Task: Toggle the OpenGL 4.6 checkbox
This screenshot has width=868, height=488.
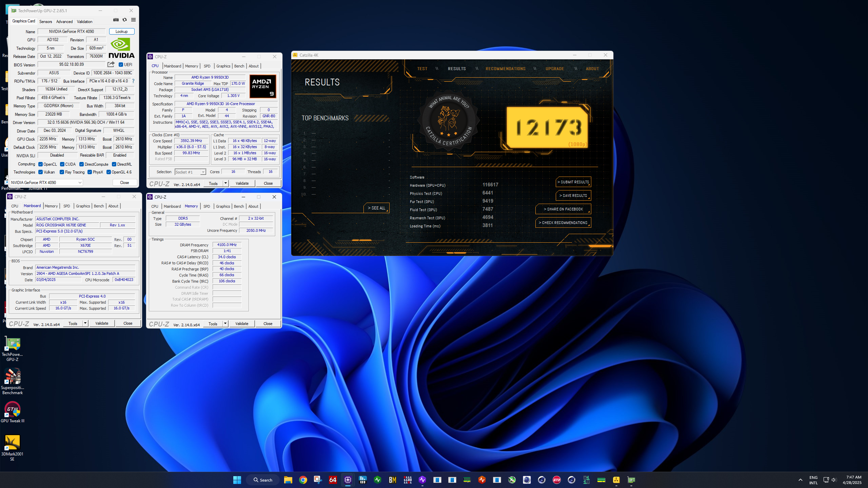Action: point(108,172)
